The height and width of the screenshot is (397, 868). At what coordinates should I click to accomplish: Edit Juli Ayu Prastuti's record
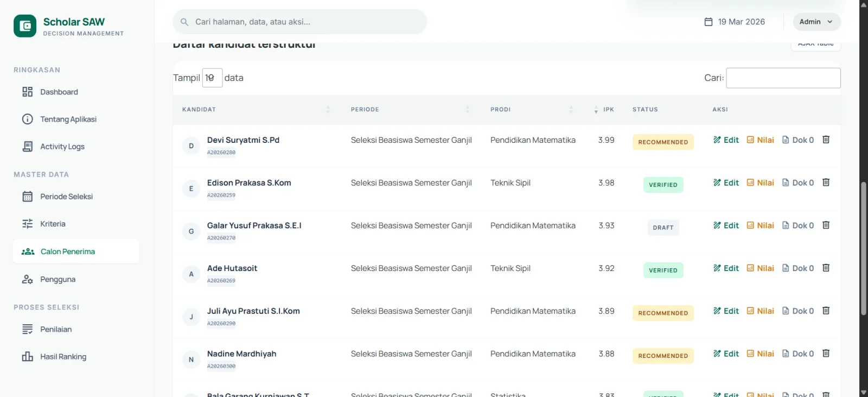(726, 311)
